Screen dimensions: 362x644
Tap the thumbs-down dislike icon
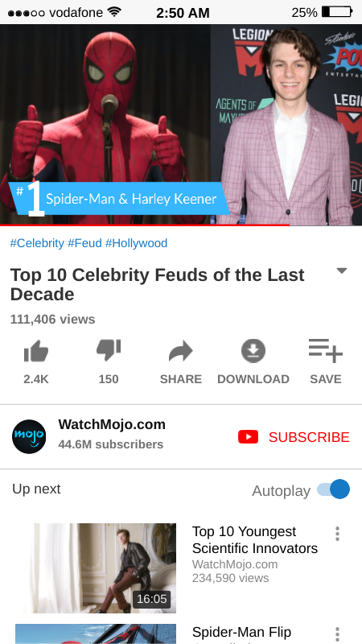(109, 350)
